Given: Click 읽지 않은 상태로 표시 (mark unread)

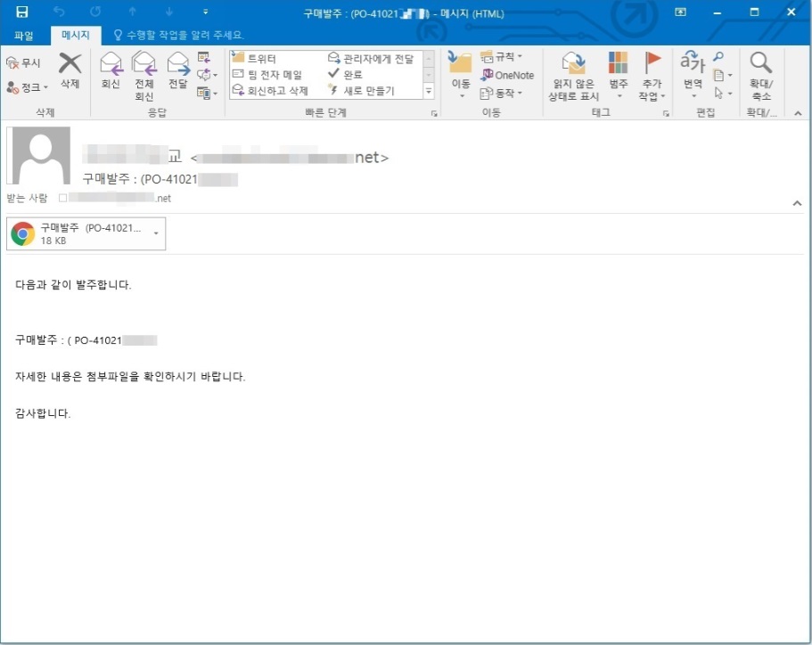Looking at the screenshot, I should 573,76.
